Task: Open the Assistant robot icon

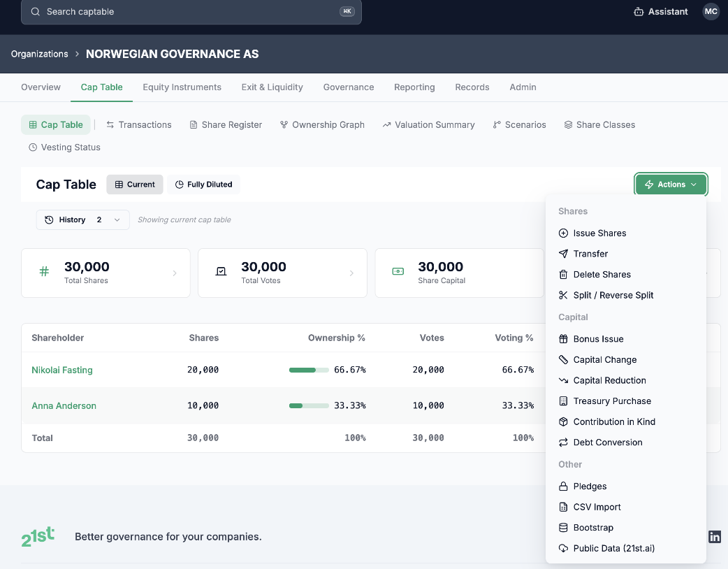Action: tap(639, 12)
